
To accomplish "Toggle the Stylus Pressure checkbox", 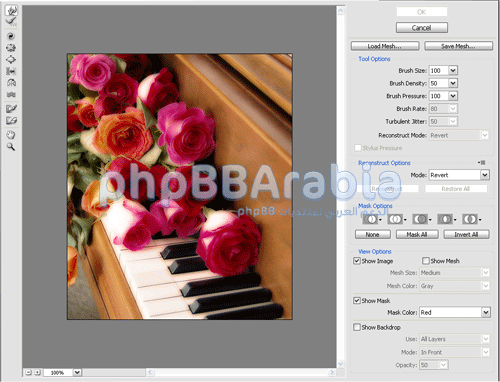I will (x=358, y=148).
